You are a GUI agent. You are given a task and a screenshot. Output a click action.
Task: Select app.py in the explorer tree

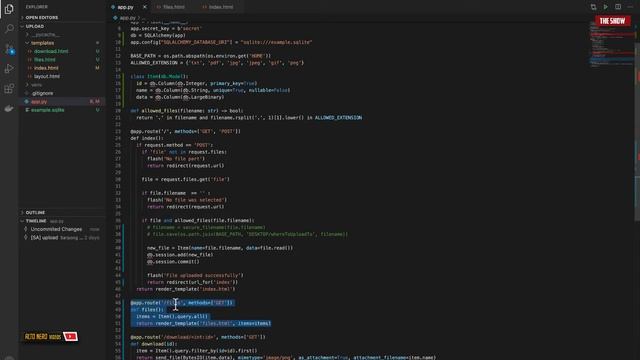(x=39, y=102)
